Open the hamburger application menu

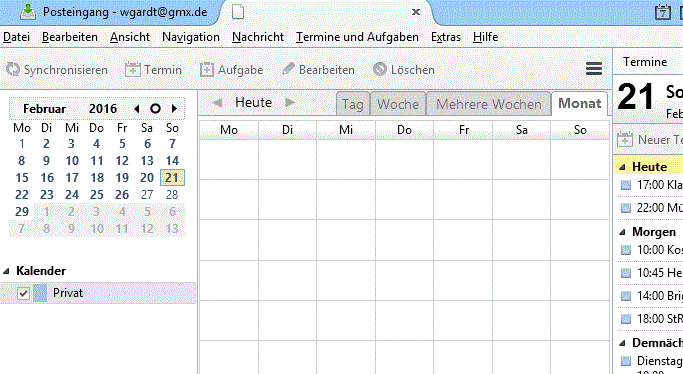tap(594, 68)
